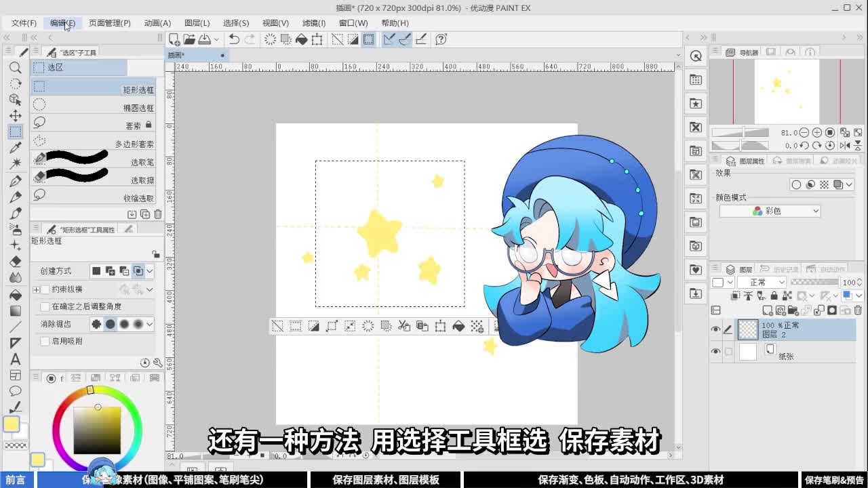This screenshot has width=868, height=488.
Task: Click the 选区 tool group header
Action: point(79,67)
